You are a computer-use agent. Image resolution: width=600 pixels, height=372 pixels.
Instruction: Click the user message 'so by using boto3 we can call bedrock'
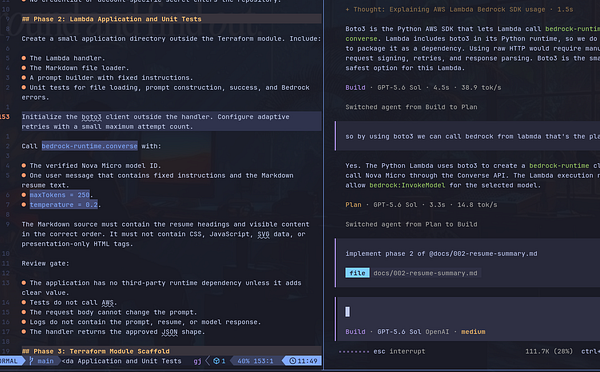click(468, 136)
